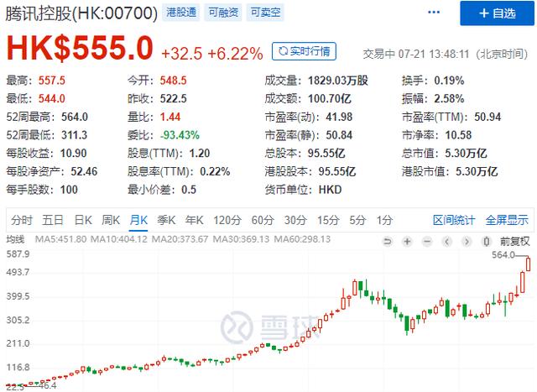The image size is (537, 392).
Task: Shift chart left with left arrow icon
Action: coord(446,242)
